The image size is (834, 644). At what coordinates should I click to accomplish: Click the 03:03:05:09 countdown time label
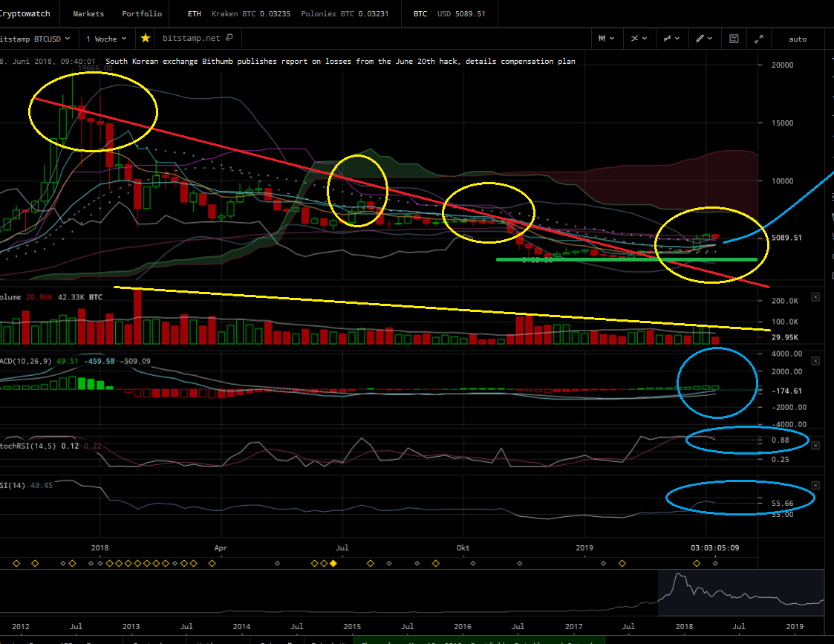(715, 547)
